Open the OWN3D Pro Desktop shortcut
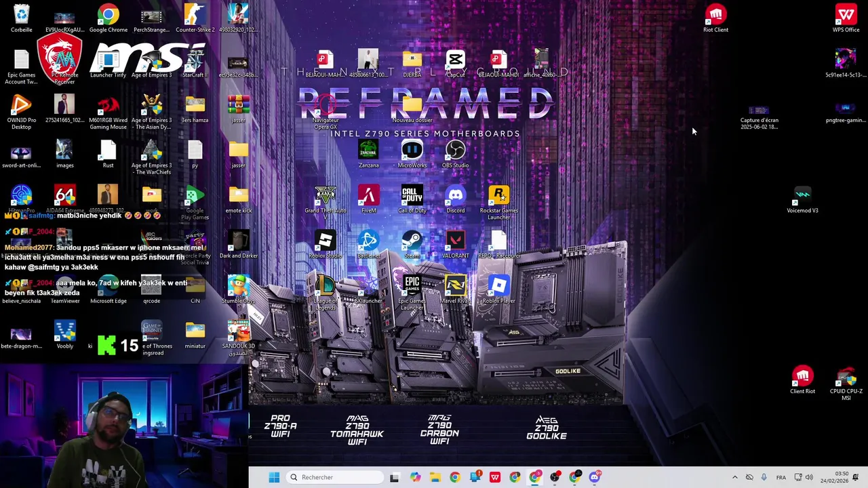 click(21, 113)
